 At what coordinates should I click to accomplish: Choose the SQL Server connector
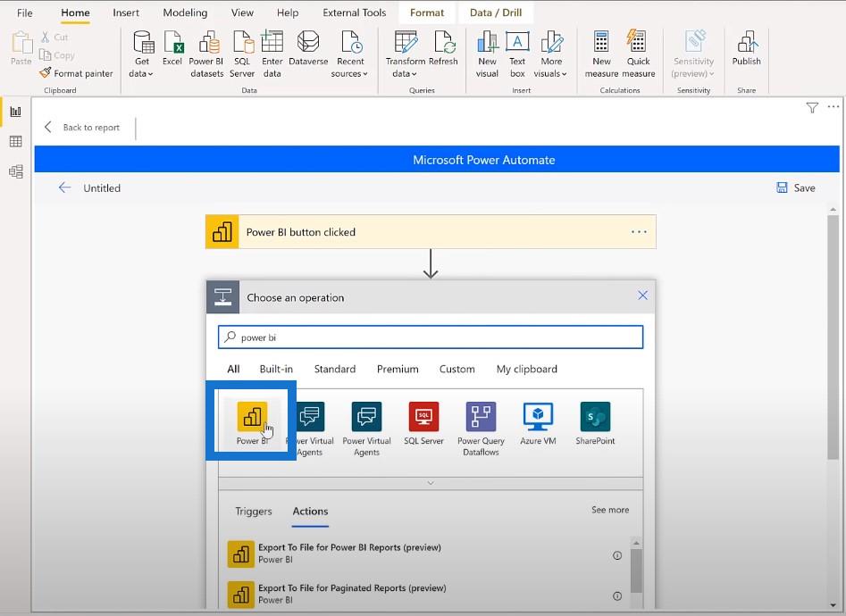click(423, 417)
